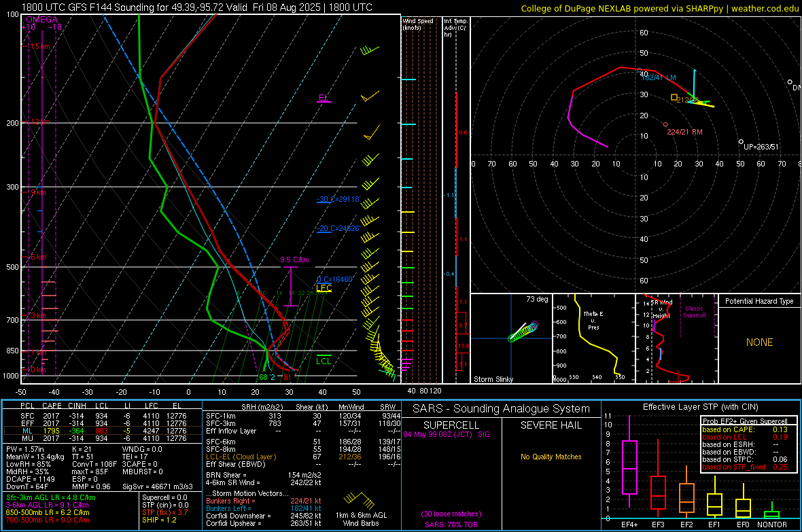Click the 224/21 RM hodograph label

tap(685, 132)
